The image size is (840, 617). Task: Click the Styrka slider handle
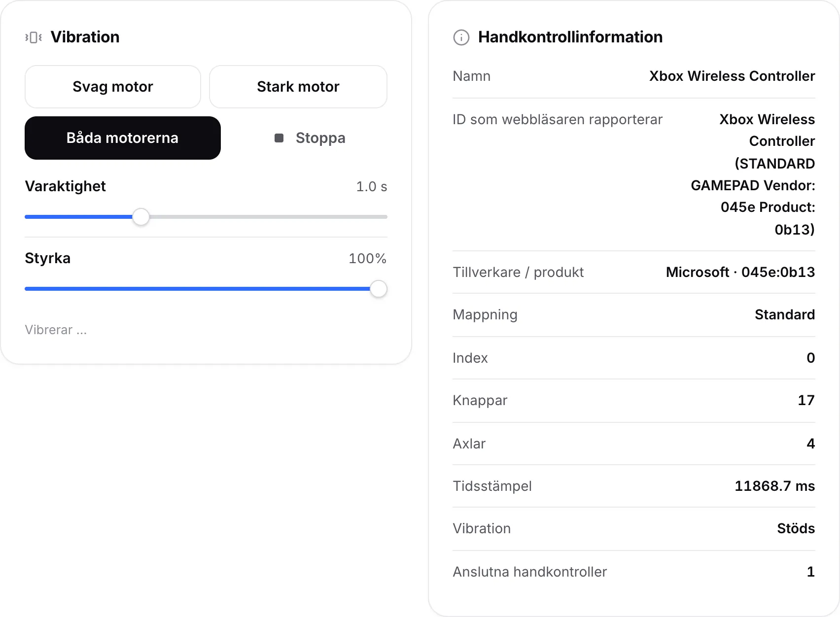point(379,289)
